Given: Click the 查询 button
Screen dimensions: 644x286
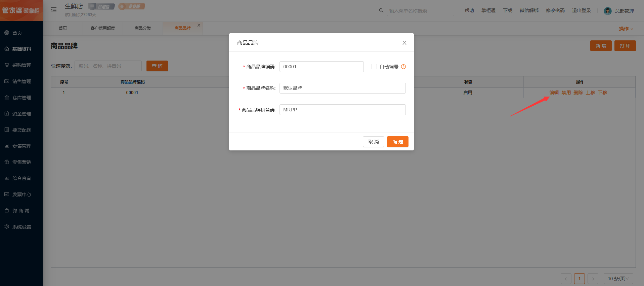Looking at the screenshot, I should (157, 66).
